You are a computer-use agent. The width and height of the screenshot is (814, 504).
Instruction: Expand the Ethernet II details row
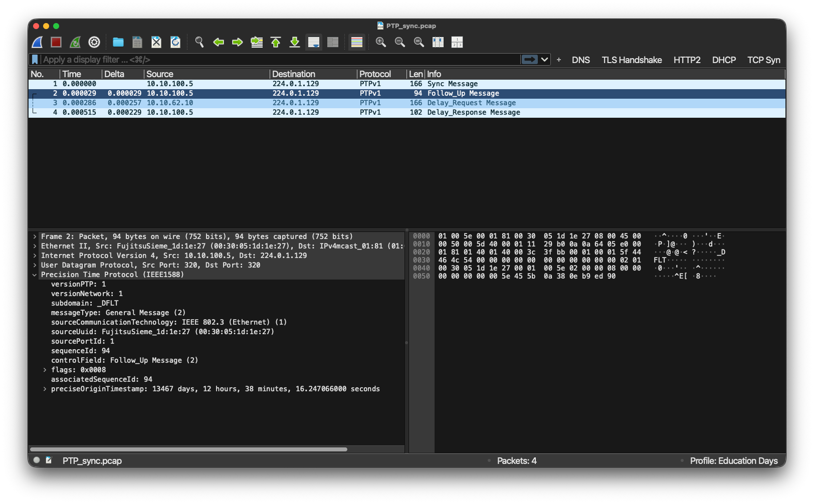35,246
